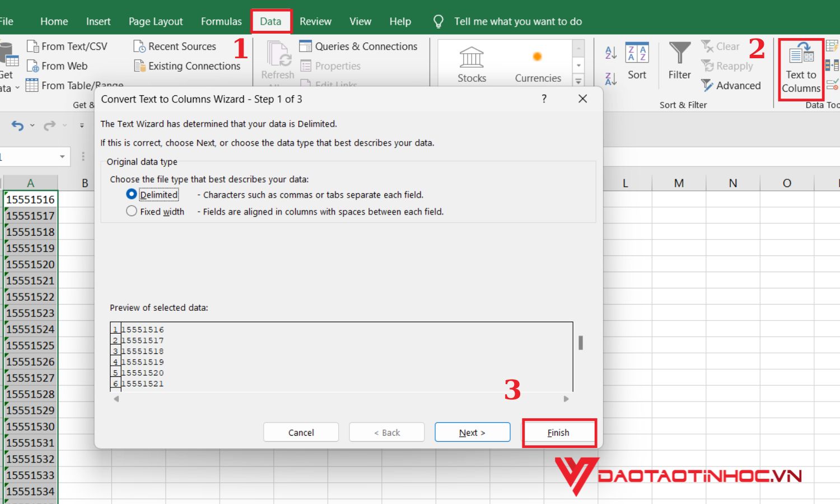
Task: Select the Stocks data type
Action: [x=472, y=64]
